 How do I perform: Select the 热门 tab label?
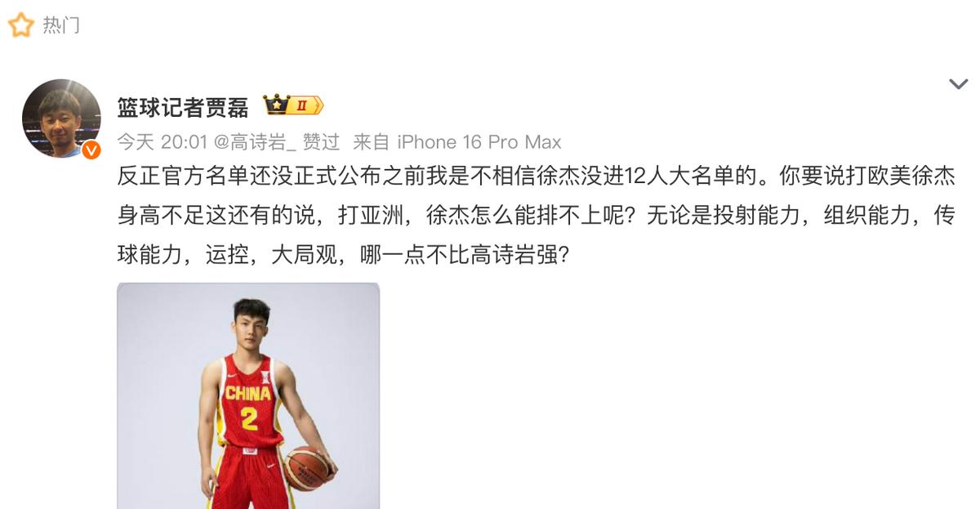[61, 25]
